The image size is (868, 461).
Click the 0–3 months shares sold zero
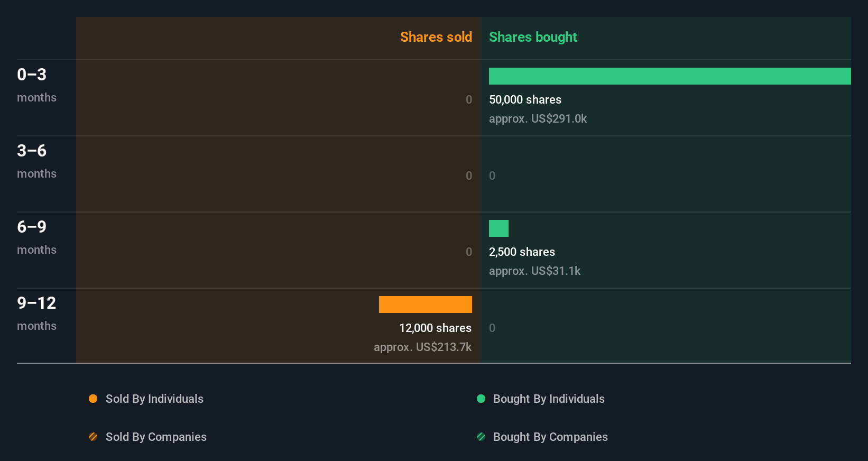point(469,99)
